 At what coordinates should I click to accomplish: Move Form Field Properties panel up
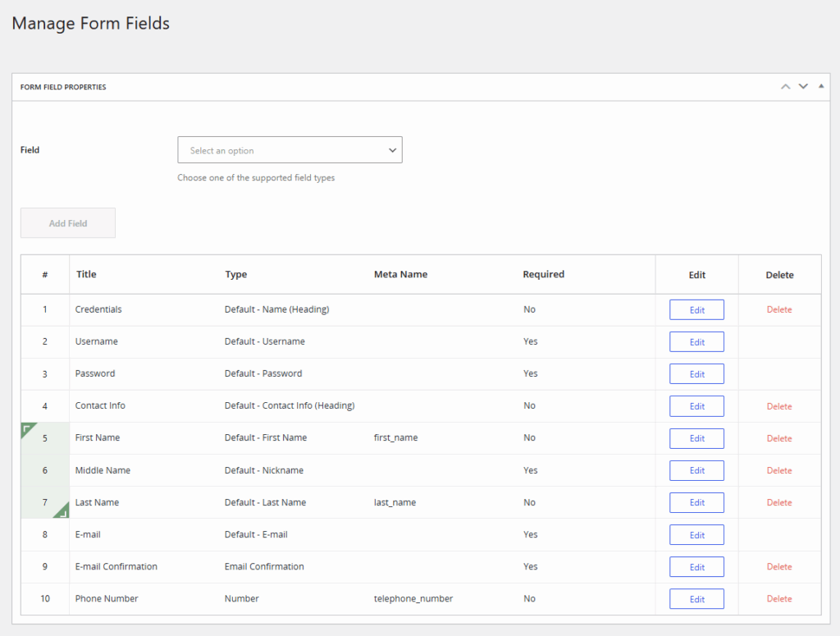785,86
